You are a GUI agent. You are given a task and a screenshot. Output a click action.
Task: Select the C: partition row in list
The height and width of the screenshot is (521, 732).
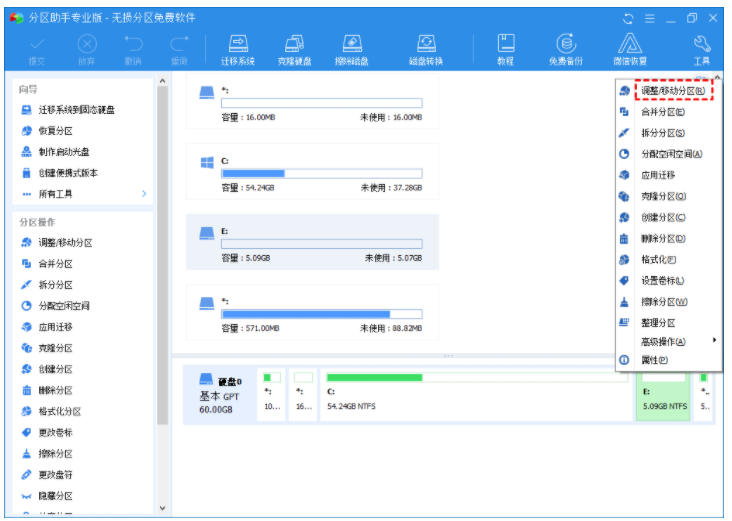coord(312,174)
